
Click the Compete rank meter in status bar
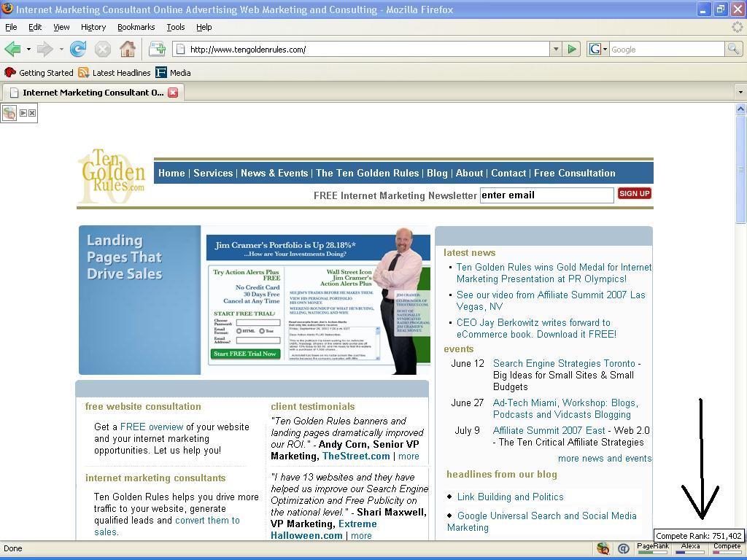(727, 548)
